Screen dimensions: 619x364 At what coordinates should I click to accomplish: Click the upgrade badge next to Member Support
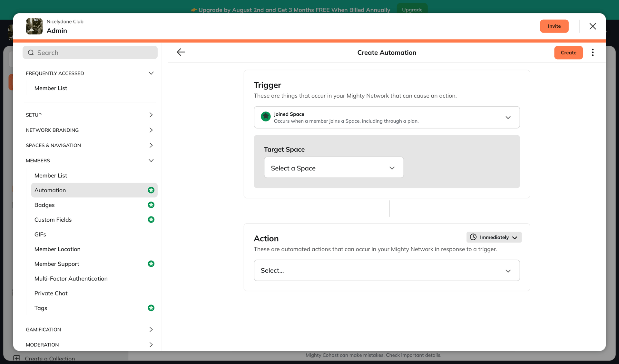tap(151, 263)
